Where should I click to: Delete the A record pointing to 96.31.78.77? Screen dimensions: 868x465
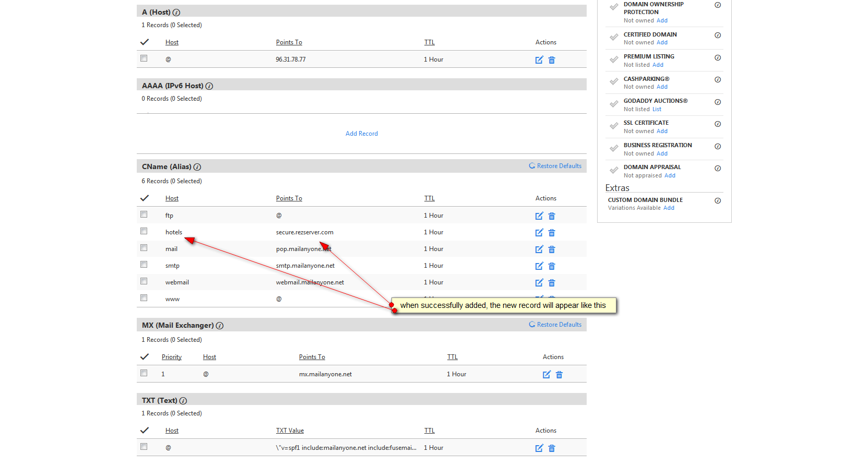pos(552,60)
